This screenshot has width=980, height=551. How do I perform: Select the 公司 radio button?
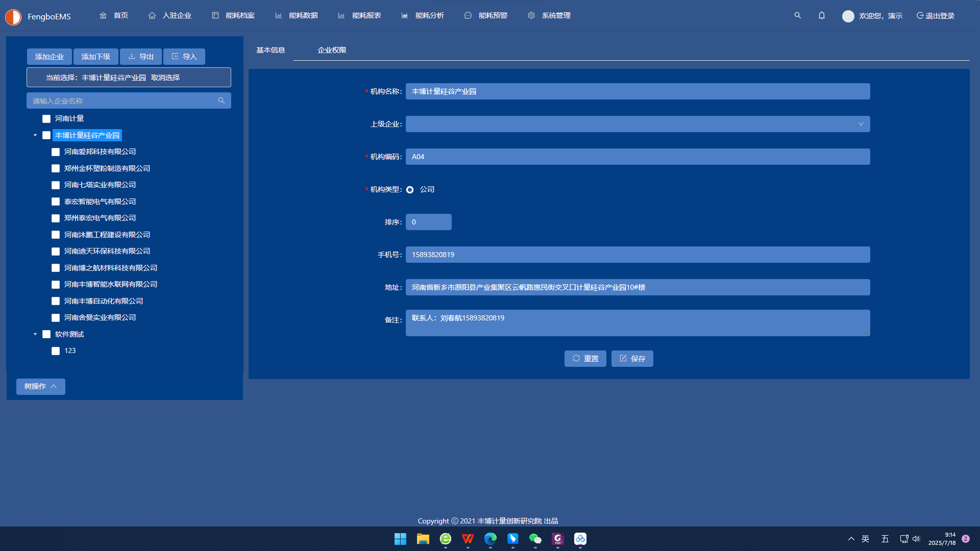tap(410, 190)
